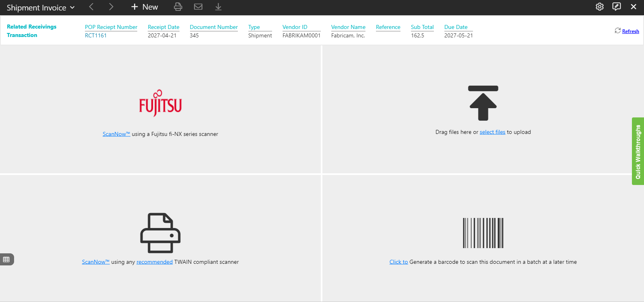This screenshot has width=644, height=302.
Task: Click the TWAIN scanner printer icon
Action: [x=160, y=233]
